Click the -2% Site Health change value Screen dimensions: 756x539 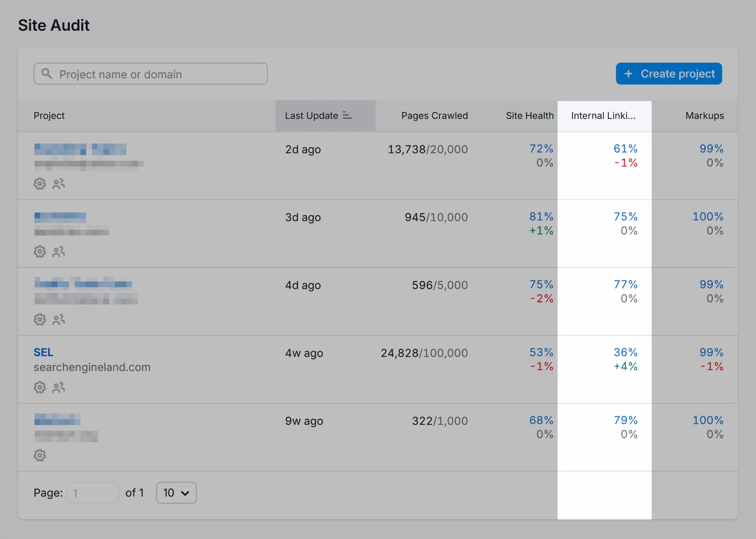click(x=542, y=298)
